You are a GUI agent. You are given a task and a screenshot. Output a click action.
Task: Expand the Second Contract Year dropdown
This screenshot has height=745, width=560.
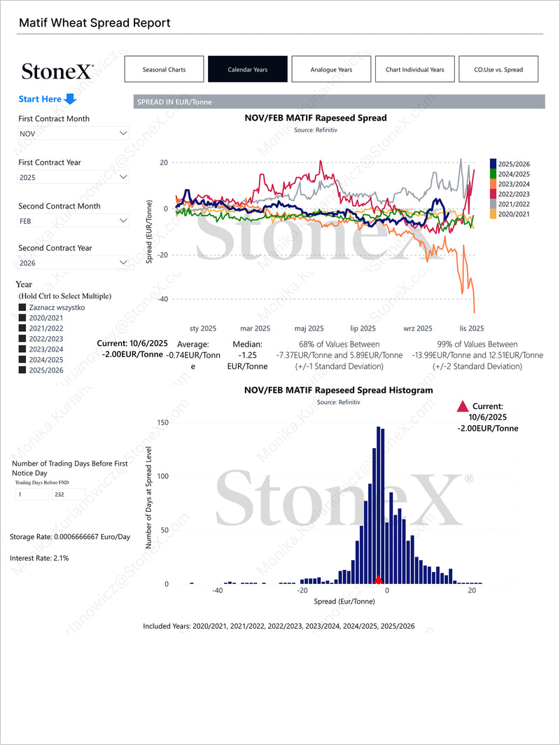pyautogui.click(x=73, y=263)
